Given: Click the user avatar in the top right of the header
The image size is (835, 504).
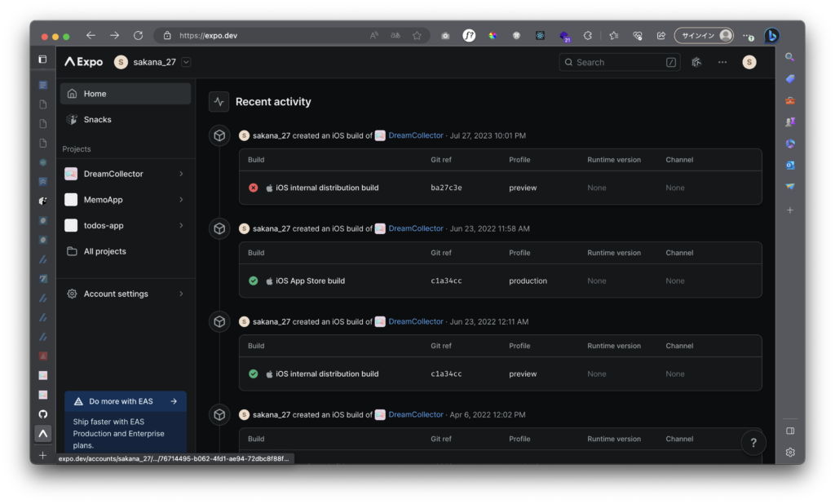Looking at the screenshot, I should coord(749,62).
